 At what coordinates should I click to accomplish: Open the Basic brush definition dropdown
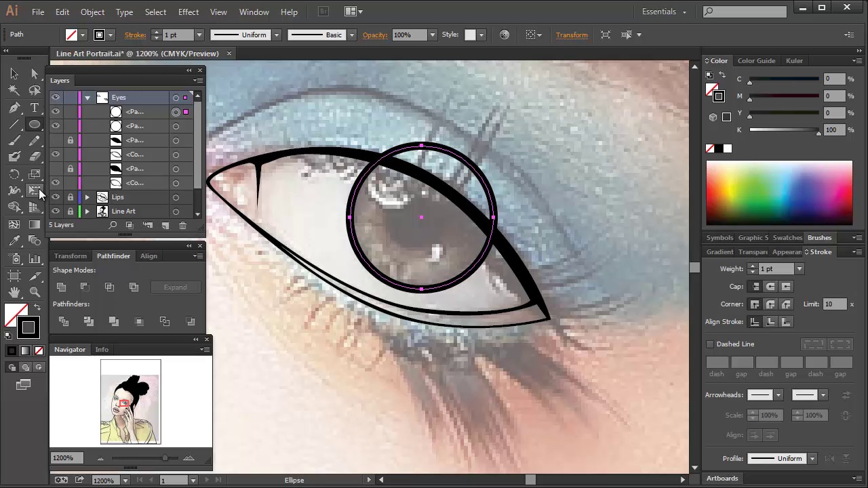pyautogui.click(x=351, y=35)
